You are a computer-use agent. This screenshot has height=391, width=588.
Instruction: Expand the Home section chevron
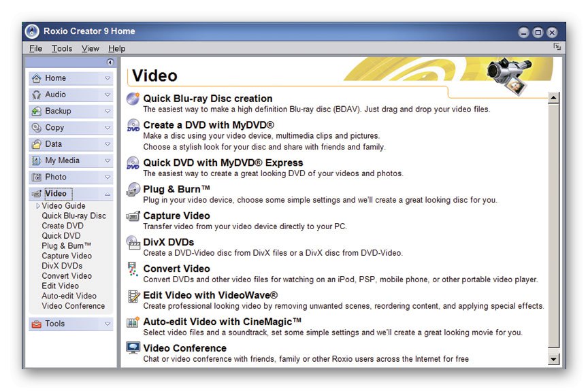(108, 78)
